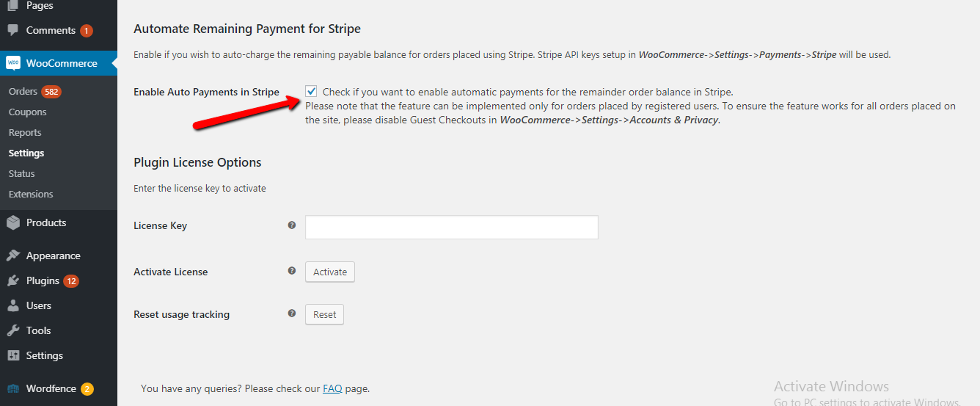The width and height of the screenshot is (980, 406).
Task: Click the Wordfence notification badge 2
Action: pos(87,389)
